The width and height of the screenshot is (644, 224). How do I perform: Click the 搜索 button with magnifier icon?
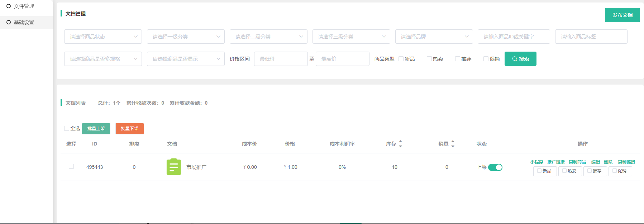(520, 59)
